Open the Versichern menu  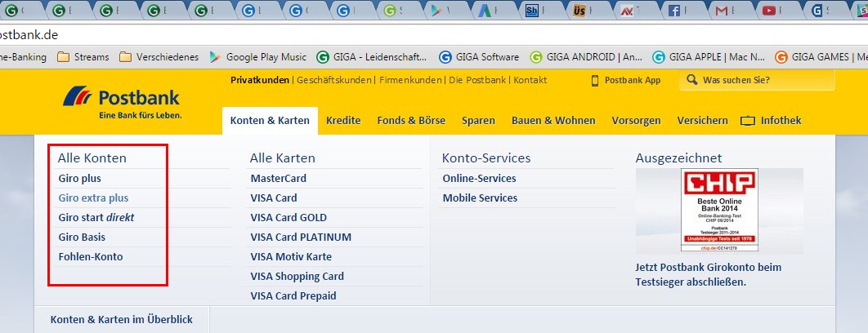pos(702,121)
